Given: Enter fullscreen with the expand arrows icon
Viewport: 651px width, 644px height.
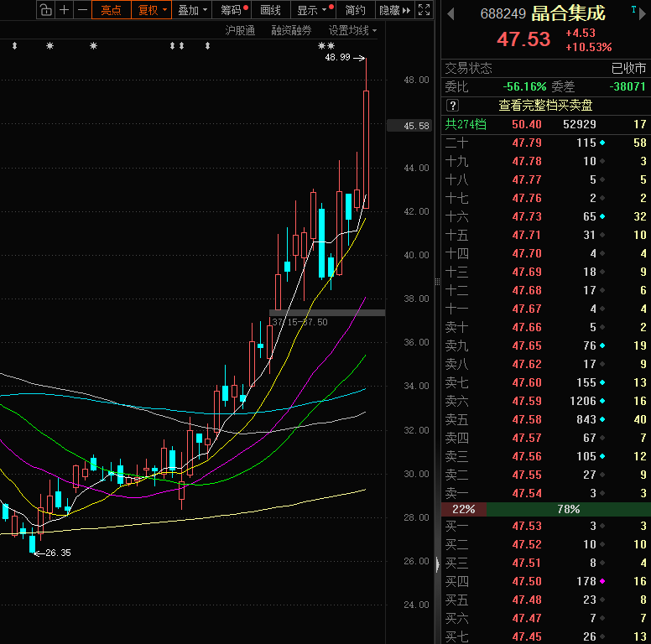Looking at the screenshot, I should click(424, 10).
